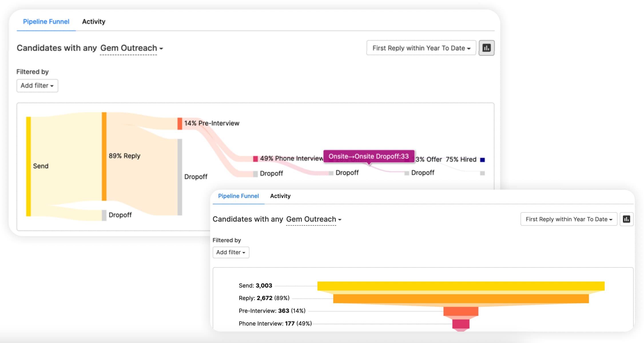Image resolution: width=644 pixels, height=343 pixels.
Task: Click the red Pre-Interview node
Action: (180, 123)
